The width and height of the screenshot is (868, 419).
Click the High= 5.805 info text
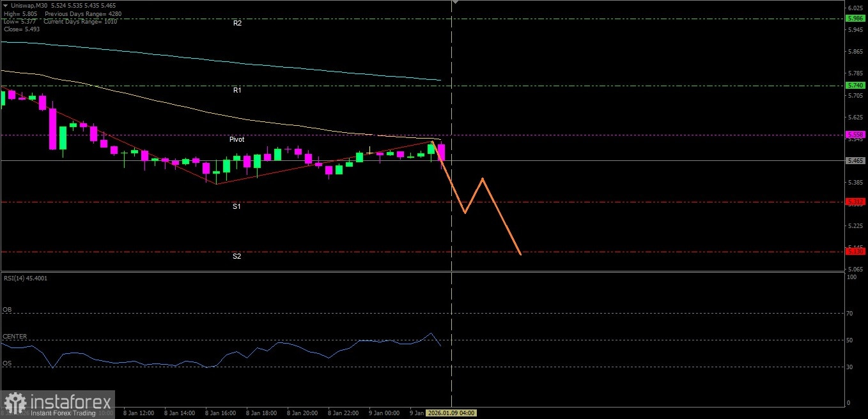pyautogui.click(x=20, y=14)
